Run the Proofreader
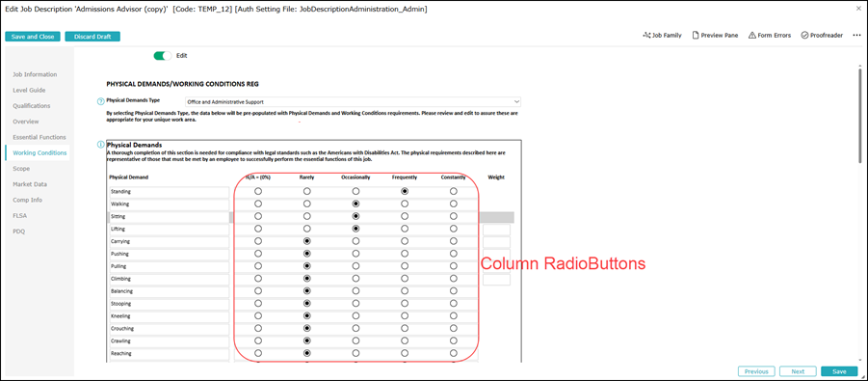The height and width of the screenshot is (381, 868). pos(822,36)
